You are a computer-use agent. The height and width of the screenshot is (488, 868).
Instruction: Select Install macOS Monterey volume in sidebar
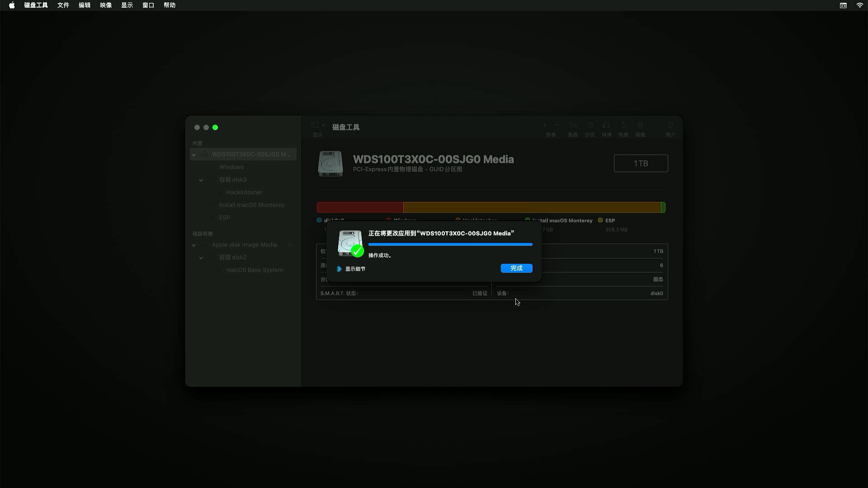point(251,205)
